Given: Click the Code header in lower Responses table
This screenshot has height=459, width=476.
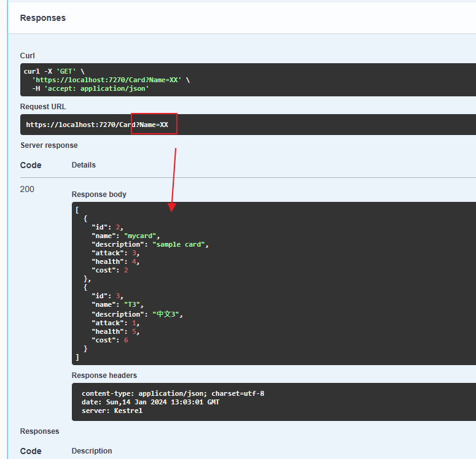Looking at the screenshot, I should pos(31,451).
